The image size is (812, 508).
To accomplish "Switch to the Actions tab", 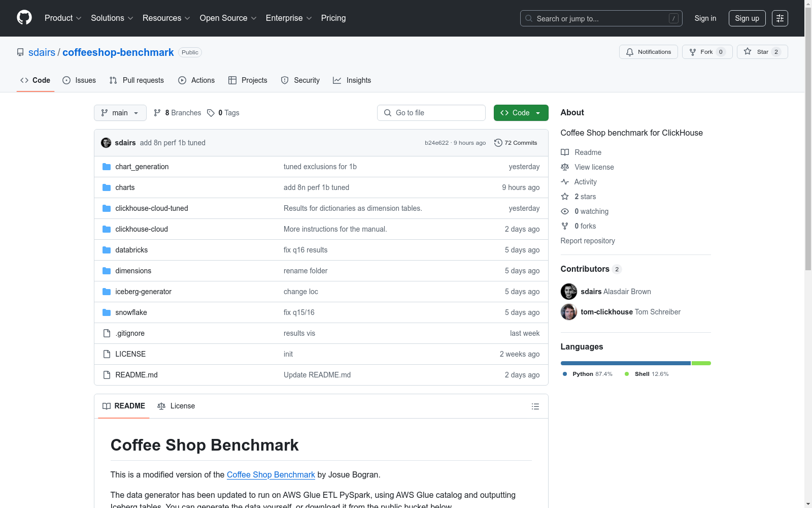I will (196, 80).
